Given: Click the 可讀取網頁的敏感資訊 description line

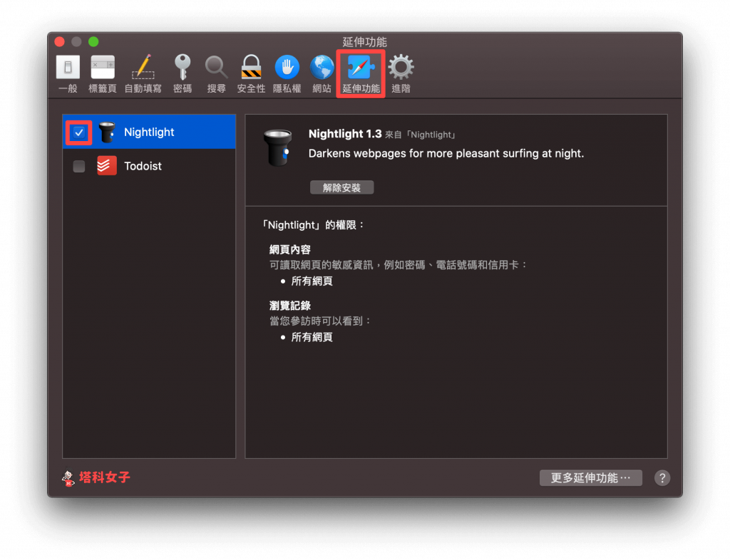Looking at the screenshot, I should coord(398,265).
